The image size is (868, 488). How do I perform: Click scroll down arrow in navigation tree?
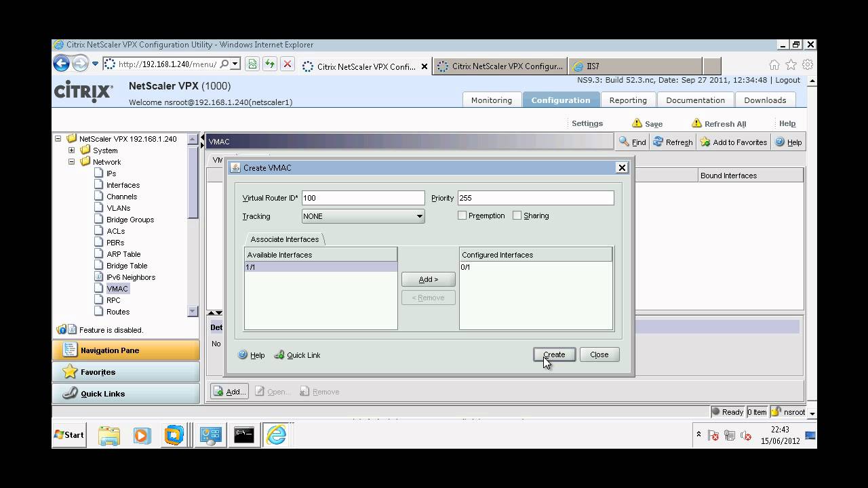[193, 312]
